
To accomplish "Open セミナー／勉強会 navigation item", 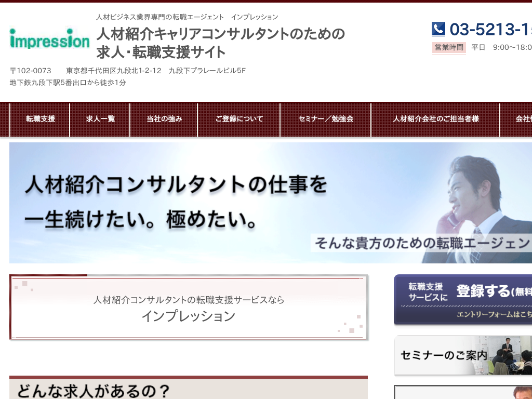I will pyautogui.click(x=326, y=119).
